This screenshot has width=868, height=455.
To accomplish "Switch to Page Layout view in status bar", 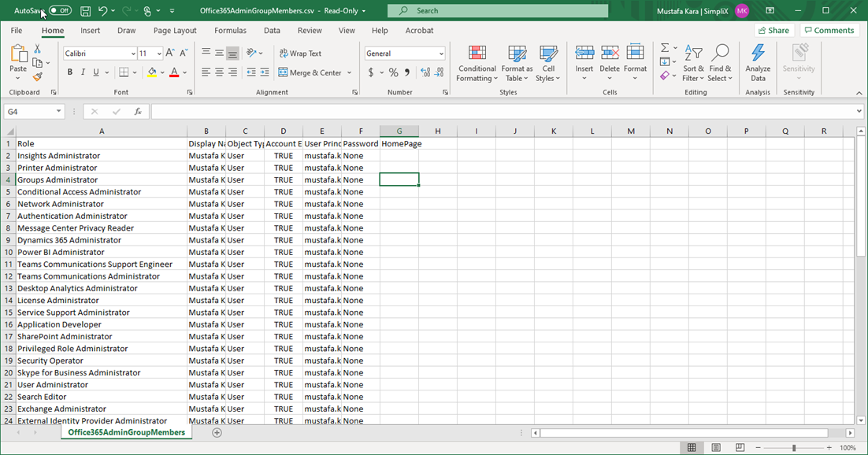I will point(716,448).
